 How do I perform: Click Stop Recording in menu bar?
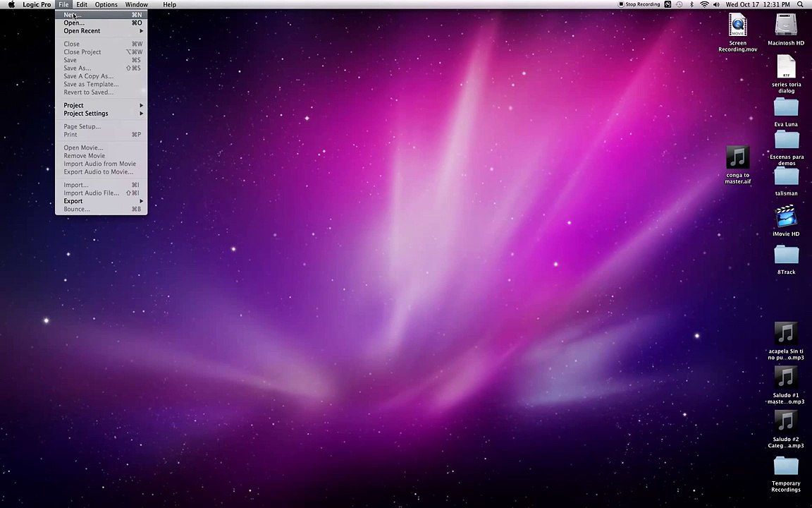click(639, 5)
